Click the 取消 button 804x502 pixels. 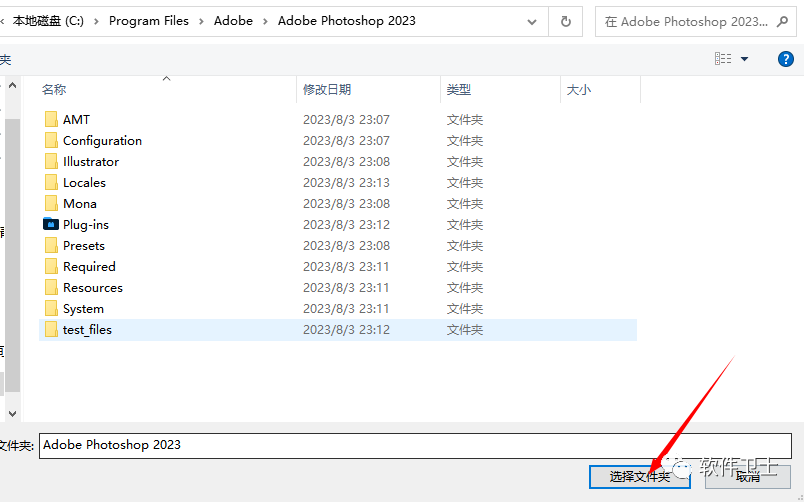click(748, 477)
